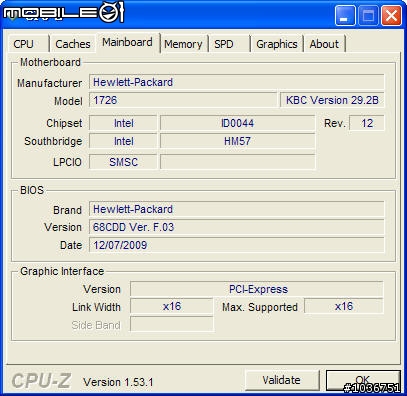
Task: Click the empty Side Band field
Action: (171, 324)
